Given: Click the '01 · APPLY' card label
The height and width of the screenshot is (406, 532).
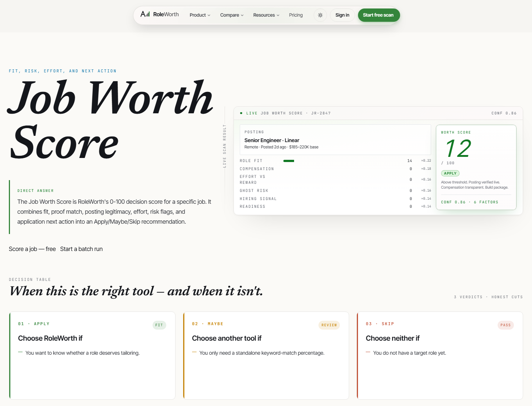Looking at the screenshot, I should [34, 324].
